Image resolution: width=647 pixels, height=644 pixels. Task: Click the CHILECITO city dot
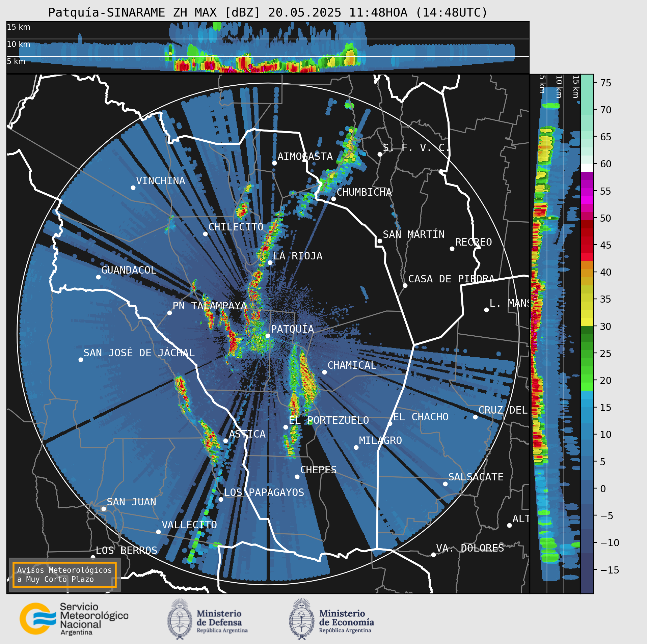click(205, 234)
